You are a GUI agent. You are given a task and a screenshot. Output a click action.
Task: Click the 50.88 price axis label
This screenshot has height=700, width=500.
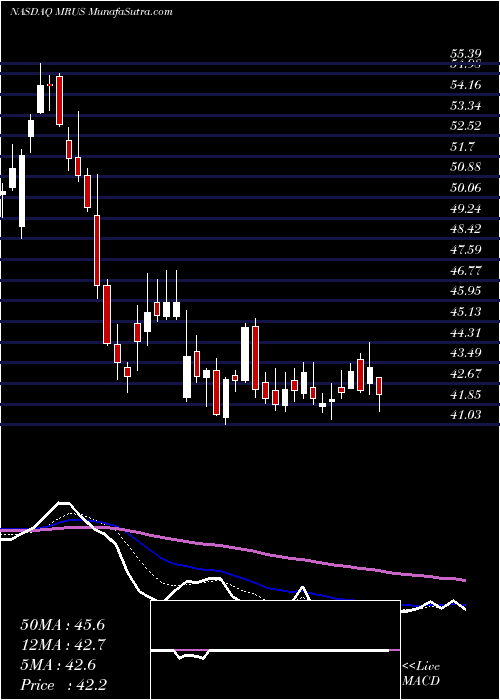[x=465, y=167]
